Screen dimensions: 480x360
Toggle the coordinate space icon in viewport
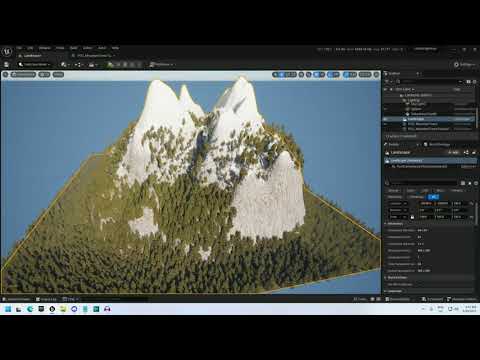pyautogui.click(x=301, y=75)
